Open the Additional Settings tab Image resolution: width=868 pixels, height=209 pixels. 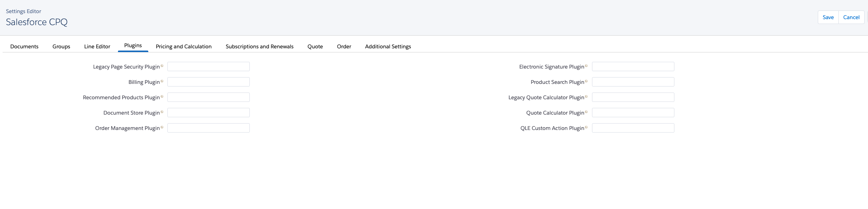click(388, 46)
